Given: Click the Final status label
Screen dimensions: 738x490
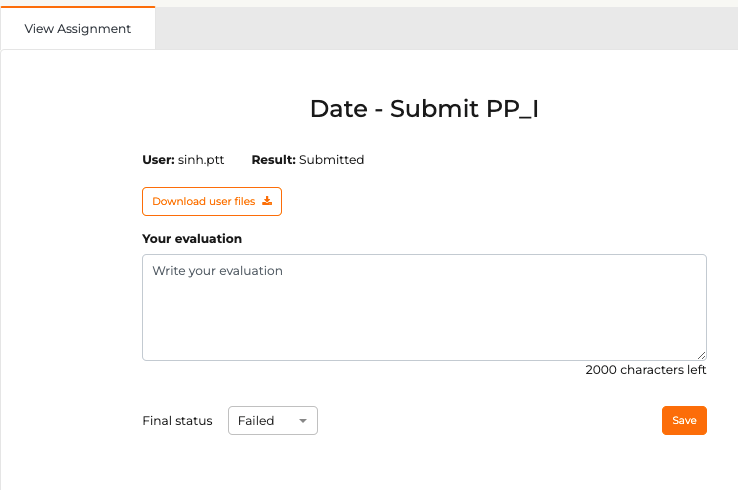Looking at the screenshot, I should point(177,421).
